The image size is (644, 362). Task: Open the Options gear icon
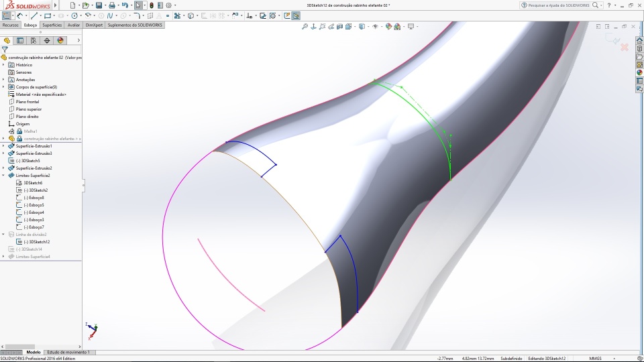tap(169, 5)
